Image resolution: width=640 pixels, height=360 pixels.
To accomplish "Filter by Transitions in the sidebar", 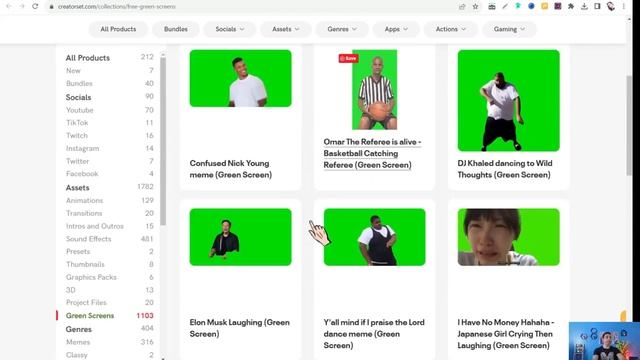I will coord(84,213).
